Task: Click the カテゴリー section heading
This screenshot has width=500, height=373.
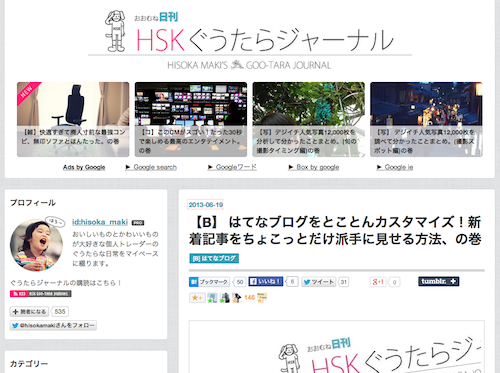Action: pos(29,363)
